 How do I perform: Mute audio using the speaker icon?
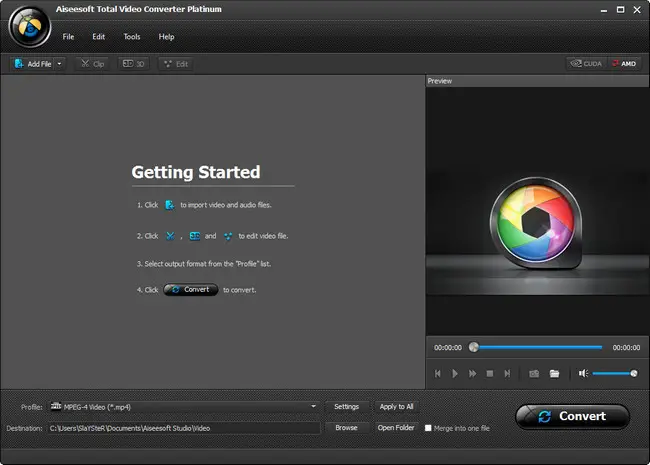582,373
